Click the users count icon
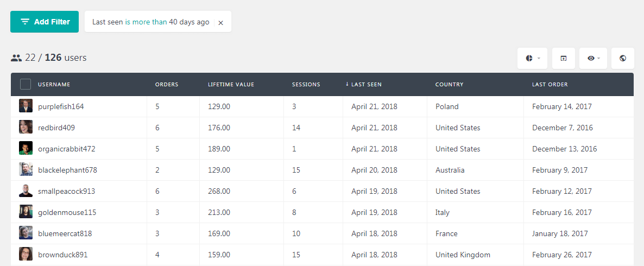The width and height of the screenshot is (644, 266). coord(16,58)
